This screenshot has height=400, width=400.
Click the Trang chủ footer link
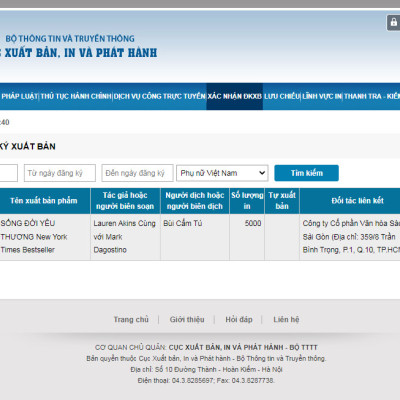point(131,319)
